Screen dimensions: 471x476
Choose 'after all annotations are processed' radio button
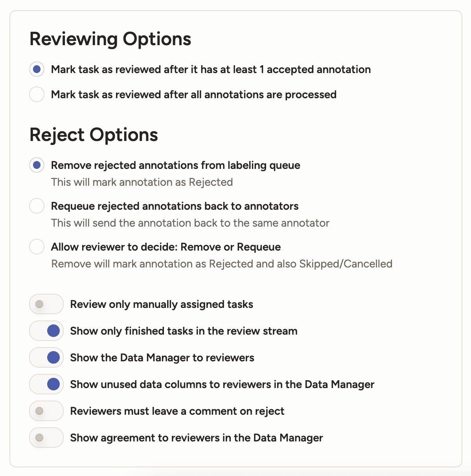coord(37,95)
